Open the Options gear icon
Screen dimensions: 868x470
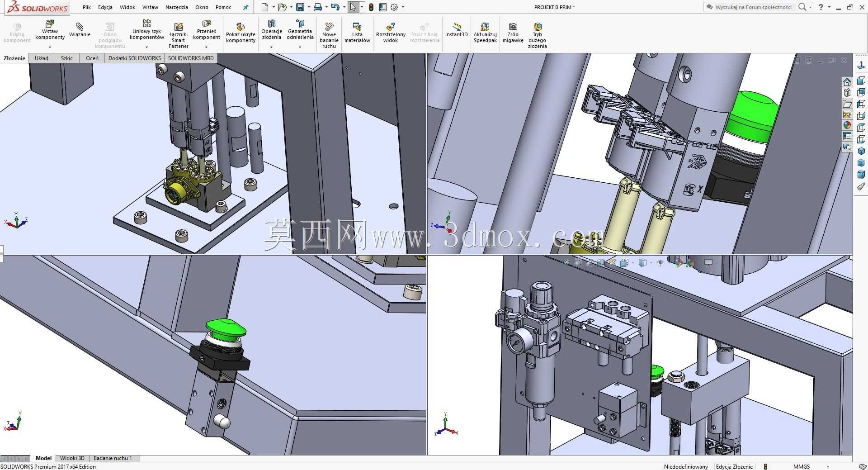[394, 7]
